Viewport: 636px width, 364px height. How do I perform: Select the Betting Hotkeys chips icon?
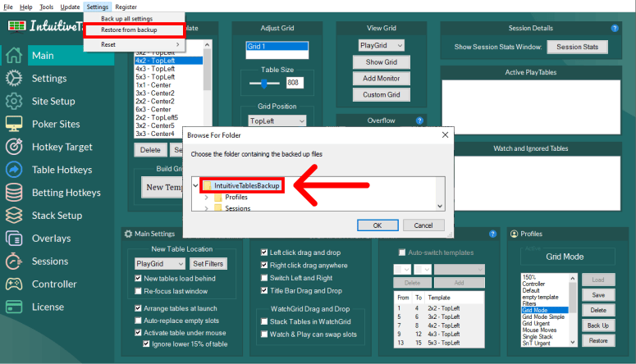(14, 193)
